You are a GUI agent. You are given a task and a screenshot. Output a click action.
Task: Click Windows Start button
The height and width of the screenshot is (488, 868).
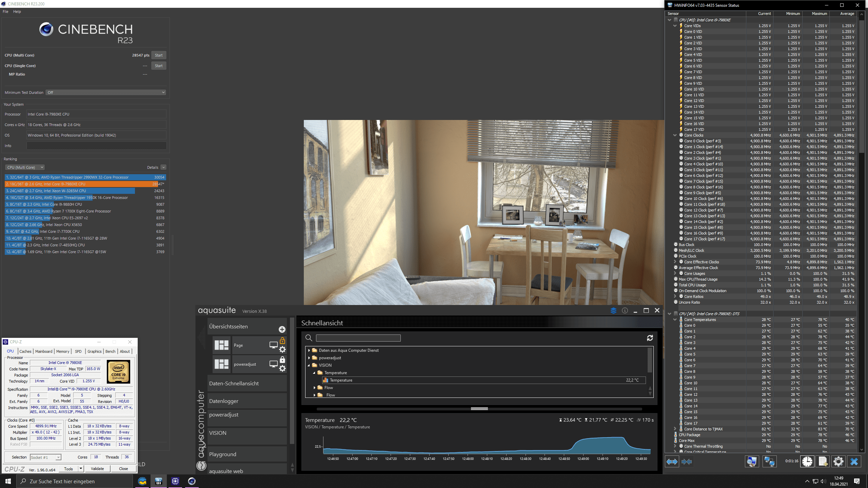(8, 481)
